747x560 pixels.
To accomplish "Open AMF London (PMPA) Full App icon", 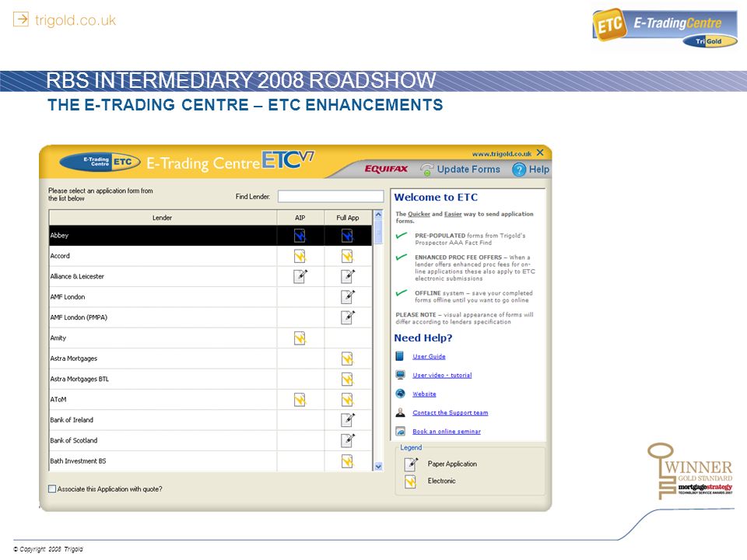I will (348, 317).
